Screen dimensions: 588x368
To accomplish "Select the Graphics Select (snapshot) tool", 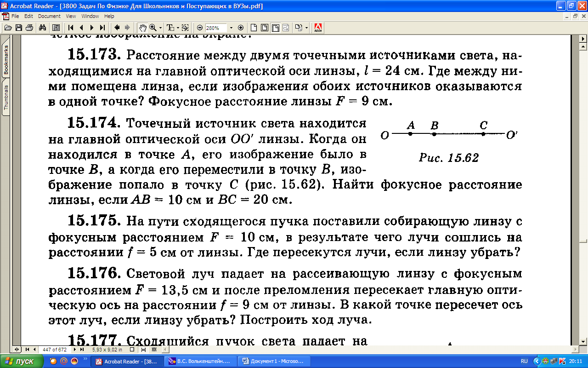I will pos(185,28).
